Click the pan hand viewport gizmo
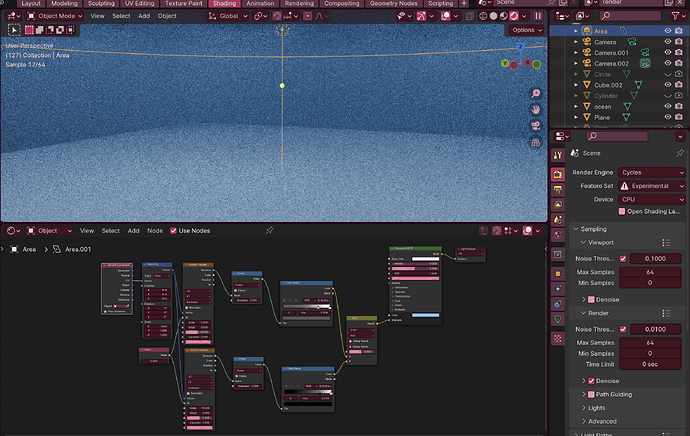690x436 pixels. 536,110
